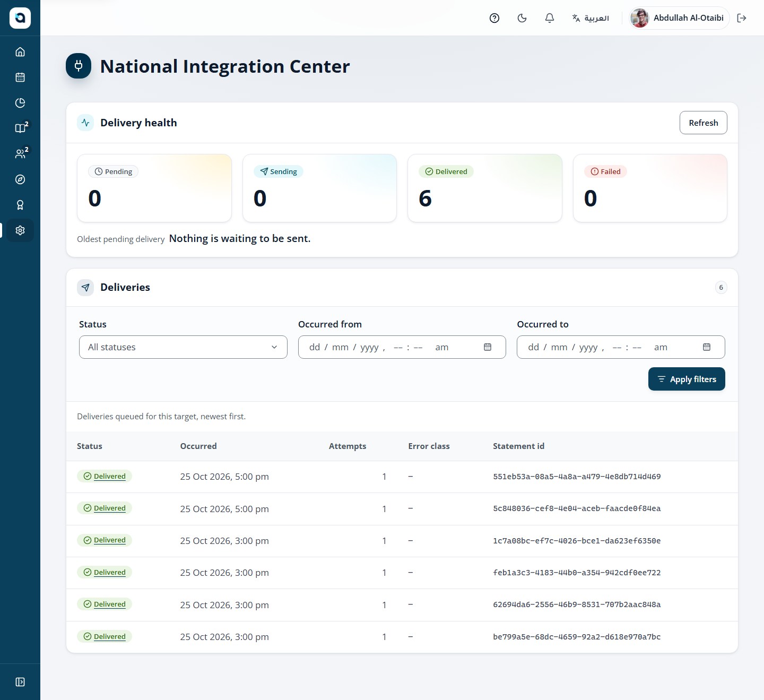Click the Refresh button
764x700 pixels.
[704, 123]
